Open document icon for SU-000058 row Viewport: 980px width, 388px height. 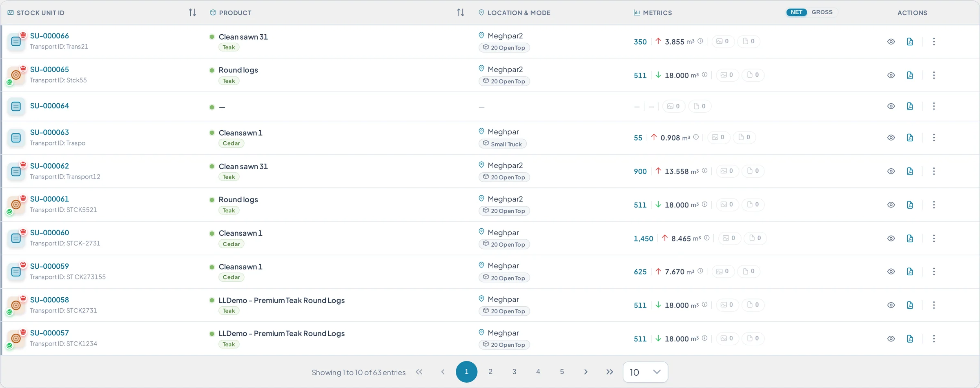pos(910,305)
